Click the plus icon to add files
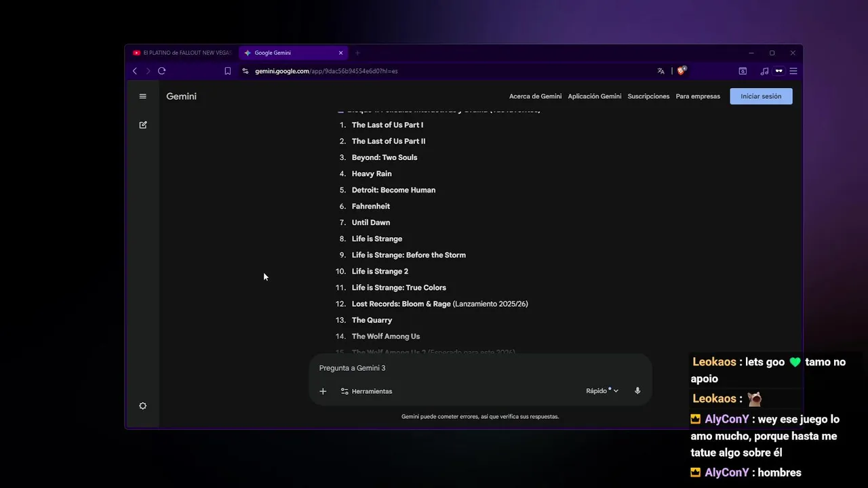 pyautogui.click(x=323, y=391)
